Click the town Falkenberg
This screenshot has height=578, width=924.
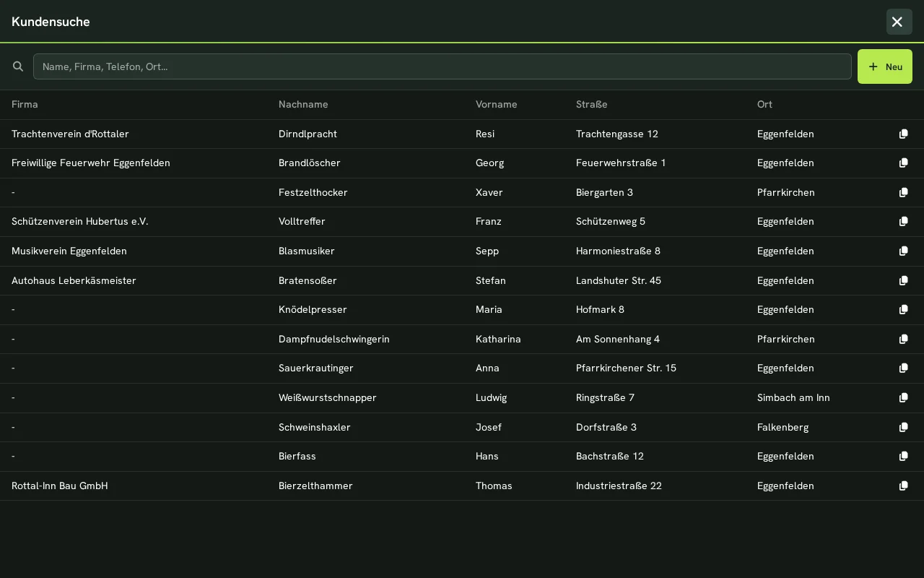[783, 427]
